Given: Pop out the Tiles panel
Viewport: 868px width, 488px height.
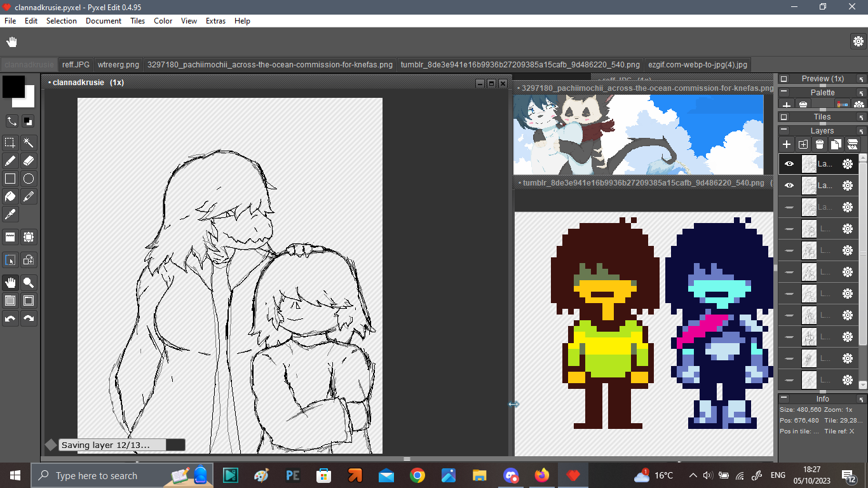Looking at the screenshot, I should pos(862,117).
